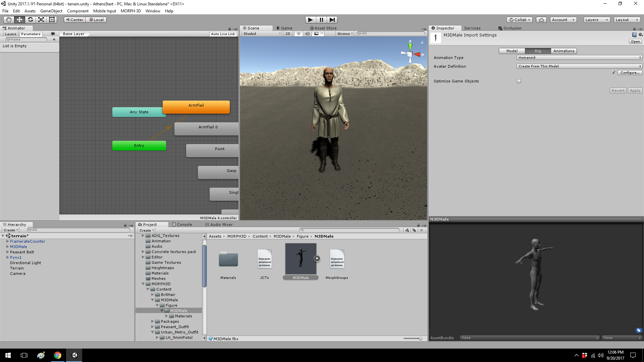Image resolution: width=644 pixels, height=362 pixels.
Task: Select the Rotate tool
Action: click(x=30, y=20)
